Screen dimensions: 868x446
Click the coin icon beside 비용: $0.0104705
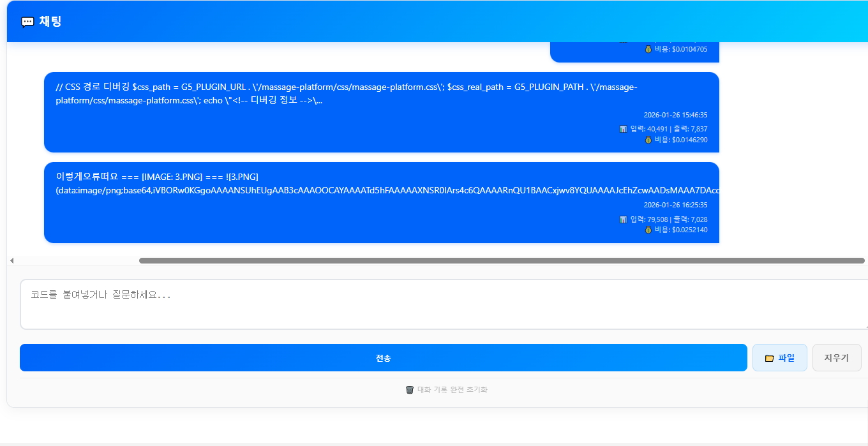click(648, 49)
